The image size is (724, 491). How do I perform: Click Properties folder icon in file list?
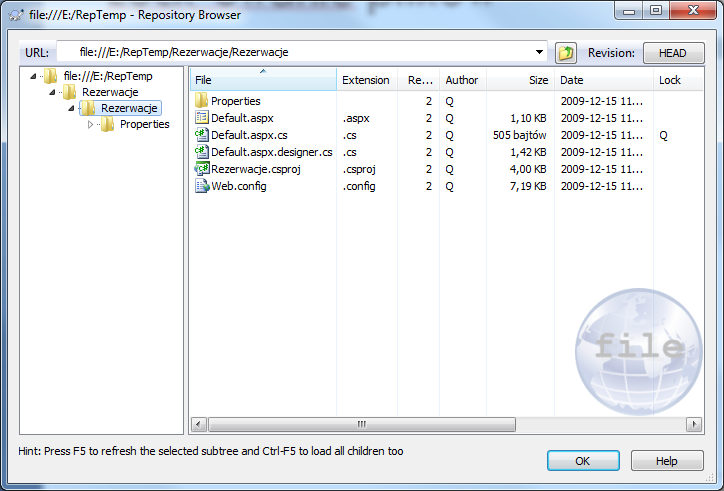point(201,101)
